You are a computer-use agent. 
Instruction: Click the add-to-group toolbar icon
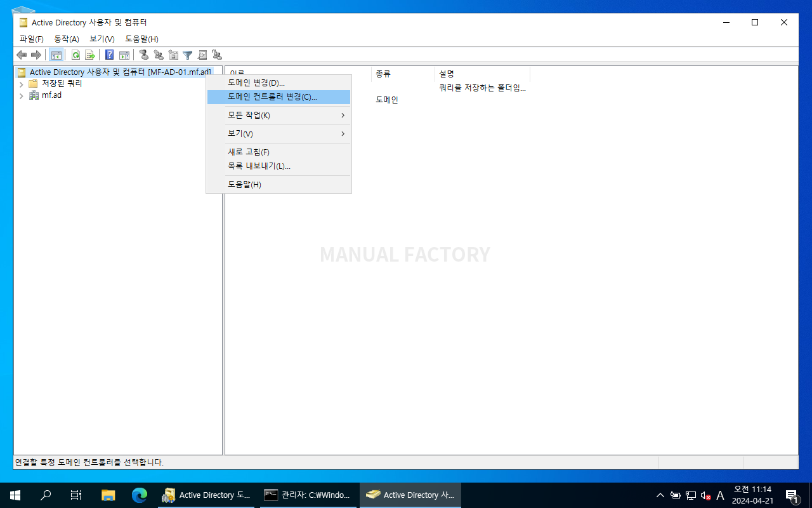[217, 55]
